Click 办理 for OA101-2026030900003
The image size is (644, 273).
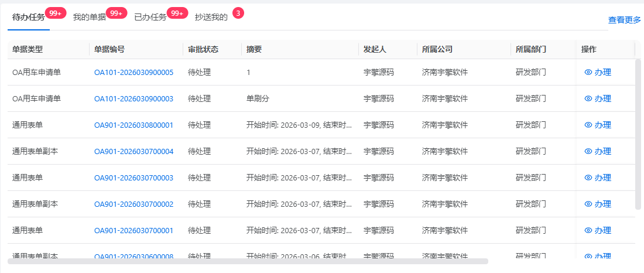point(598,98)
